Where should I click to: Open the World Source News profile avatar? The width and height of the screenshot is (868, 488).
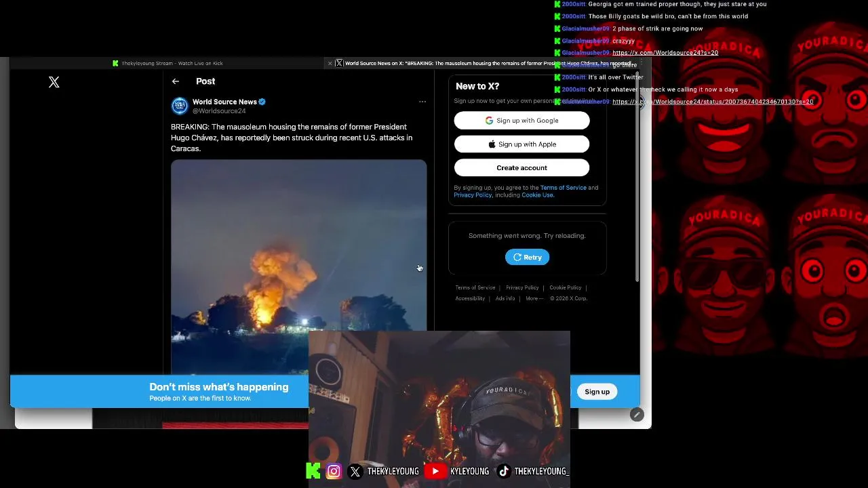[180, 106]
